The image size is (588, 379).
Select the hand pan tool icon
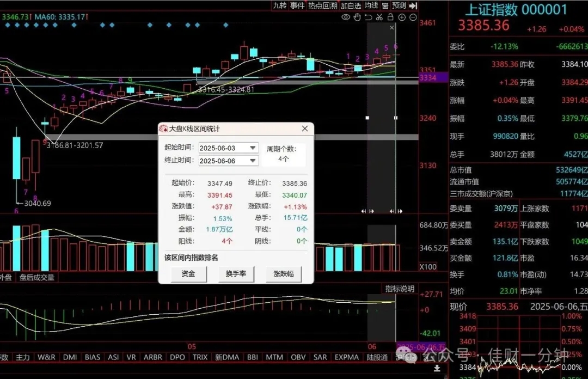click(x=357, y=17)
